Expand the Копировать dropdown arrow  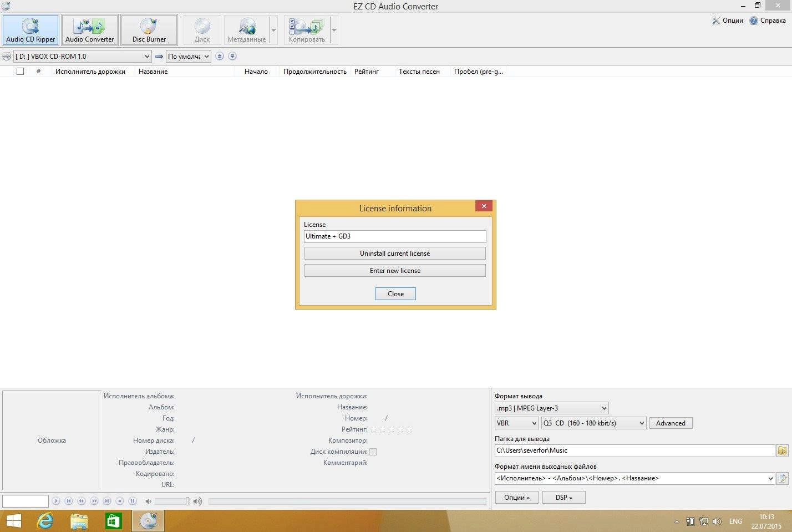(334, 30)
